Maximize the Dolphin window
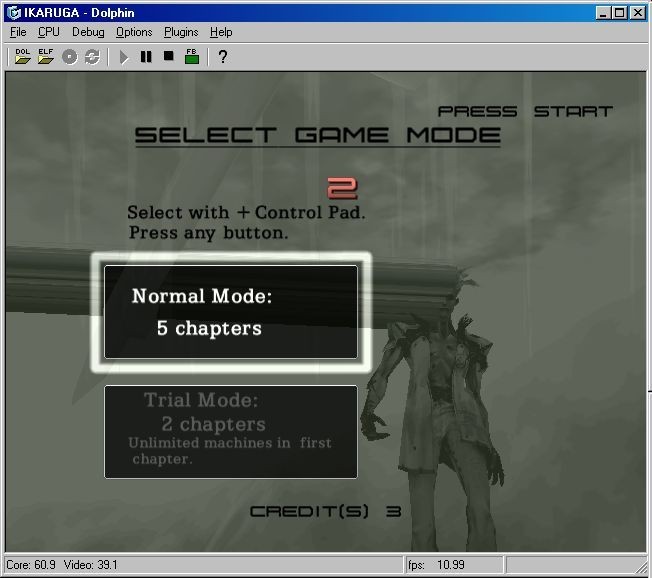652x578 pixels. click(x=619, y=13)
